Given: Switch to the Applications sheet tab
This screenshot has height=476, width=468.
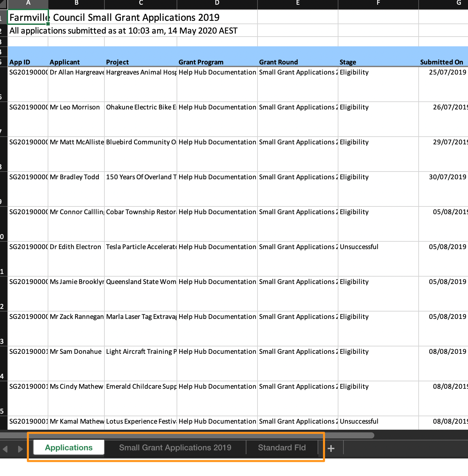Looking at the screenshot, I should (69, 448).
